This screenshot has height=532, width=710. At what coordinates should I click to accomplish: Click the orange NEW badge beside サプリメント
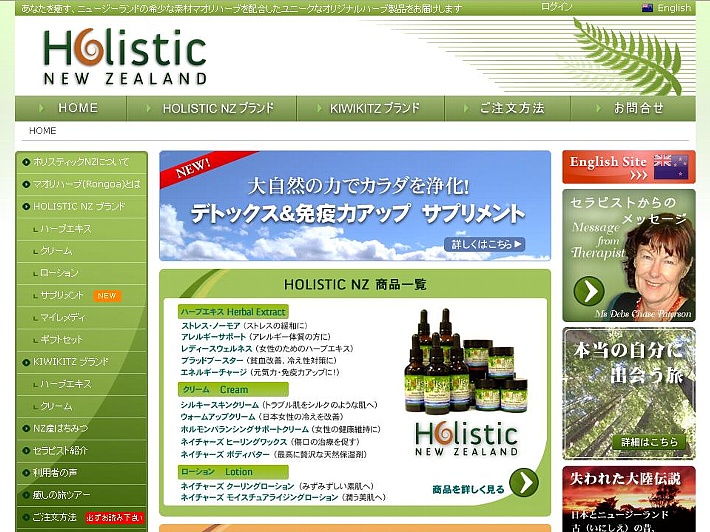pyautogui.click(x=107, y=296)
